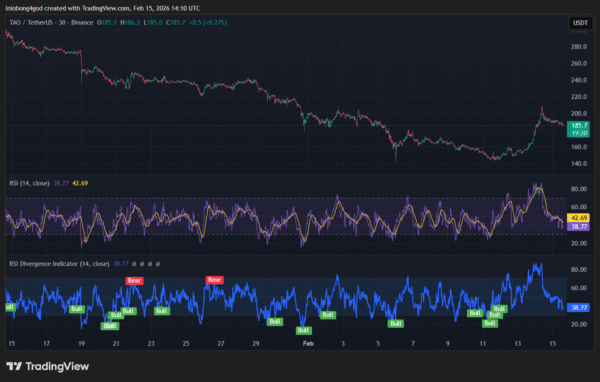600x382 pixels.
Task: Click the Bull label directly above Feb
Action: click(x=303, y=330)
